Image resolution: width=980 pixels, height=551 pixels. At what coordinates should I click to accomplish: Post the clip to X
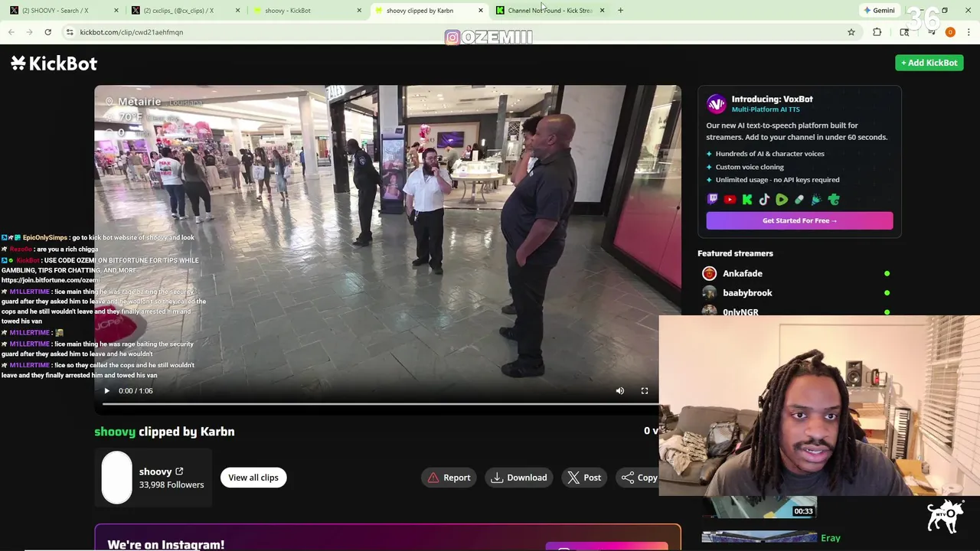click(584, 478)
